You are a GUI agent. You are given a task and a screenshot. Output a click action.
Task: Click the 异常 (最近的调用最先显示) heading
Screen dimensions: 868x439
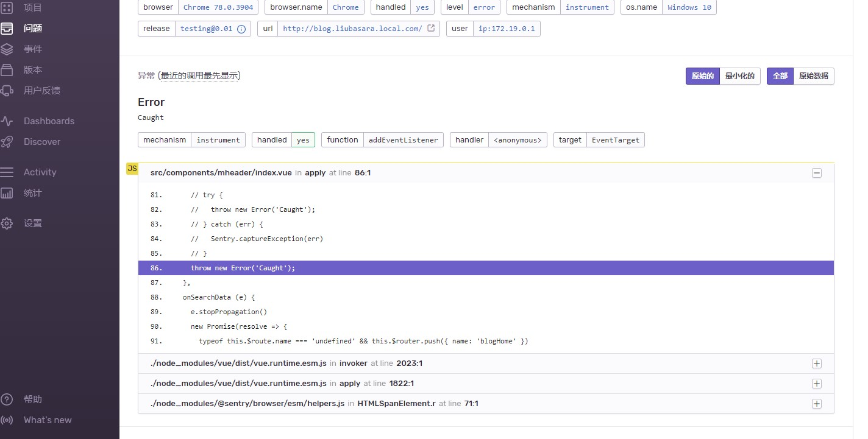click(189, 76)
